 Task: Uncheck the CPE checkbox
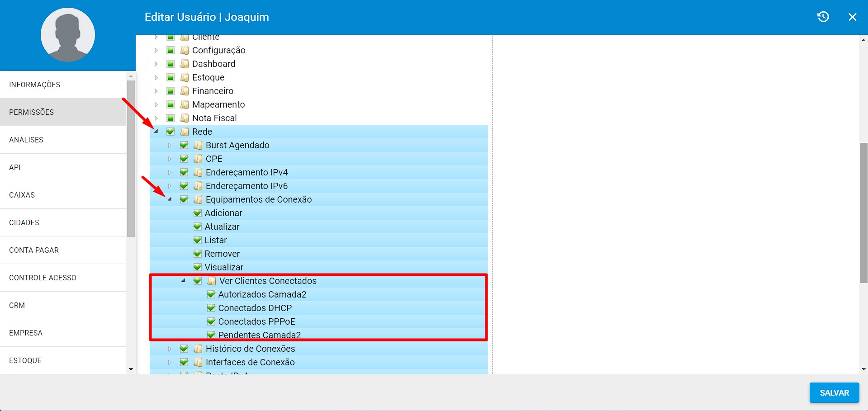[184, 159]
